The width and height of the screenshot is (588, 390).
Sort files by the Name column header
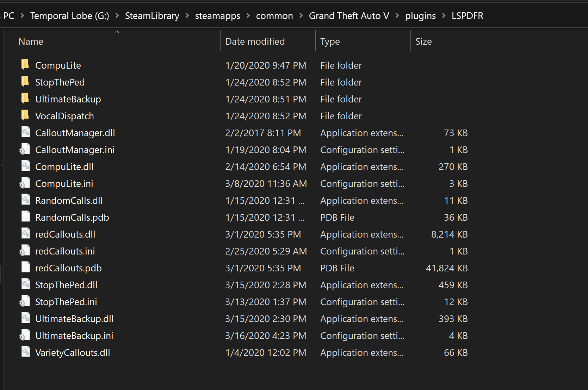click(31, 42)
